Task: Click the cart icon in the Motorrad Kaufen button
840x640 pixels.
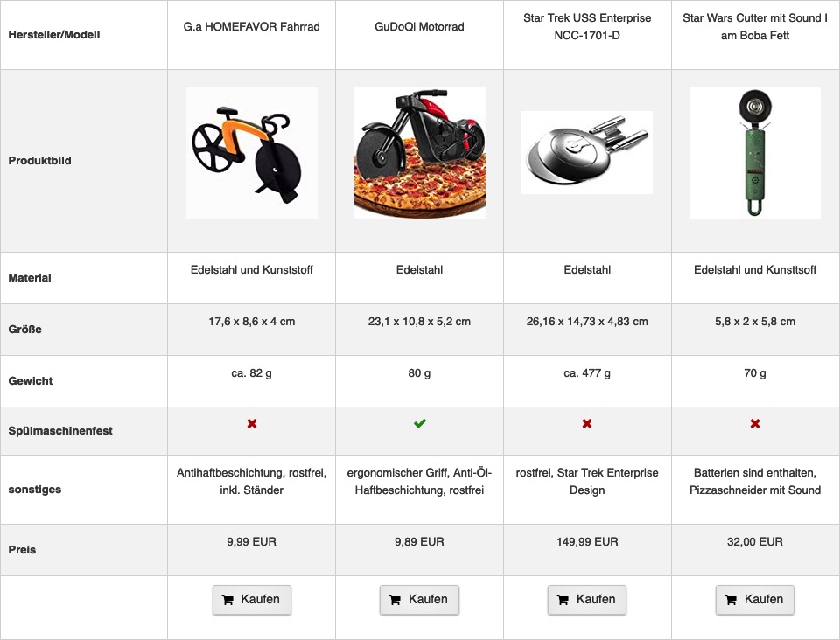Action: [395, 600]
